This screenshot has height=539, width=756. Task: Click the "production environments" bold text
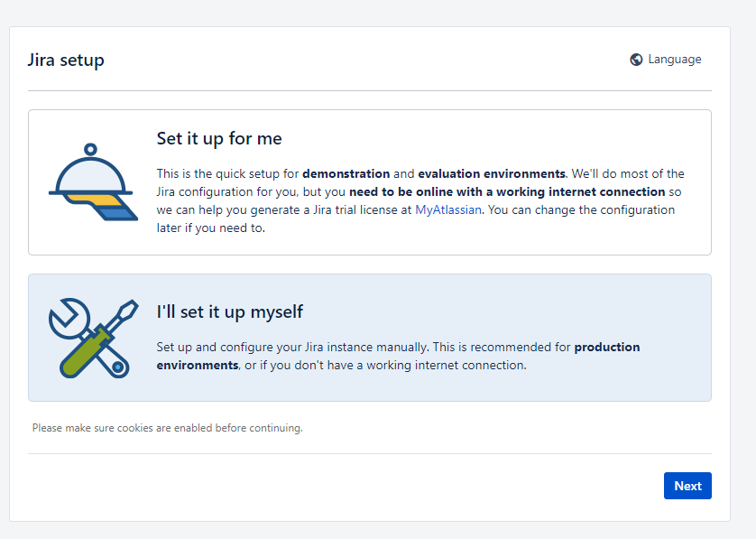(398, 356)
